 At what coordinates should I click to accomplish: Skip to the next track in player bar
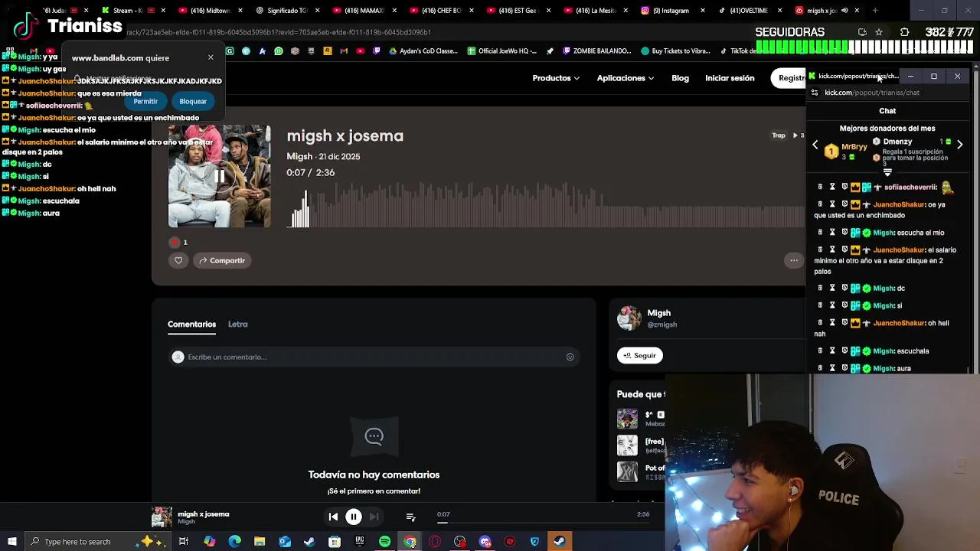point(374,517)
